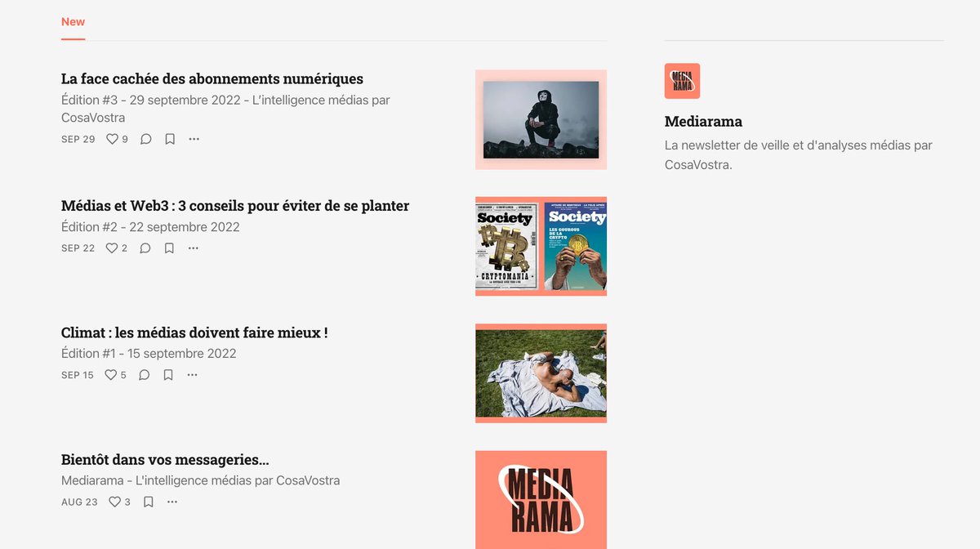Open more options for "Climat" post
Image resolution: width=980 pixels, height=549 pixels.
(192, 375)
